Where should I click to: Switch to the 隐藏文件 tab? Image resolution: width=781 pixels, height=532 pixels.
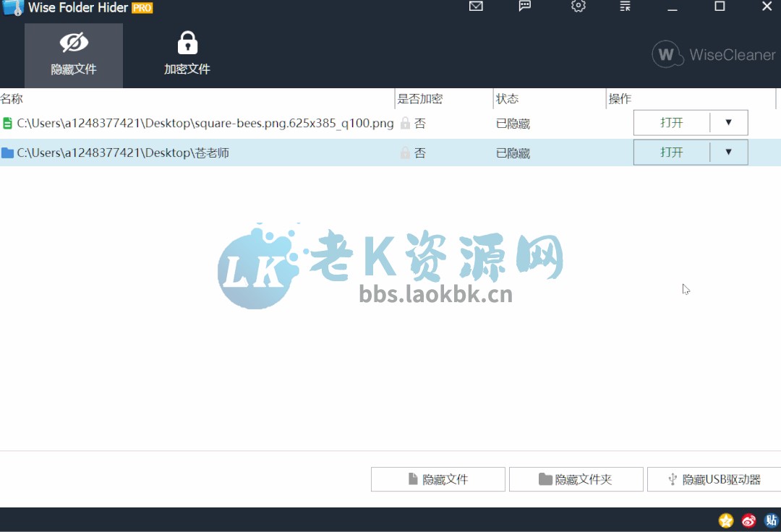pos(74,55)
